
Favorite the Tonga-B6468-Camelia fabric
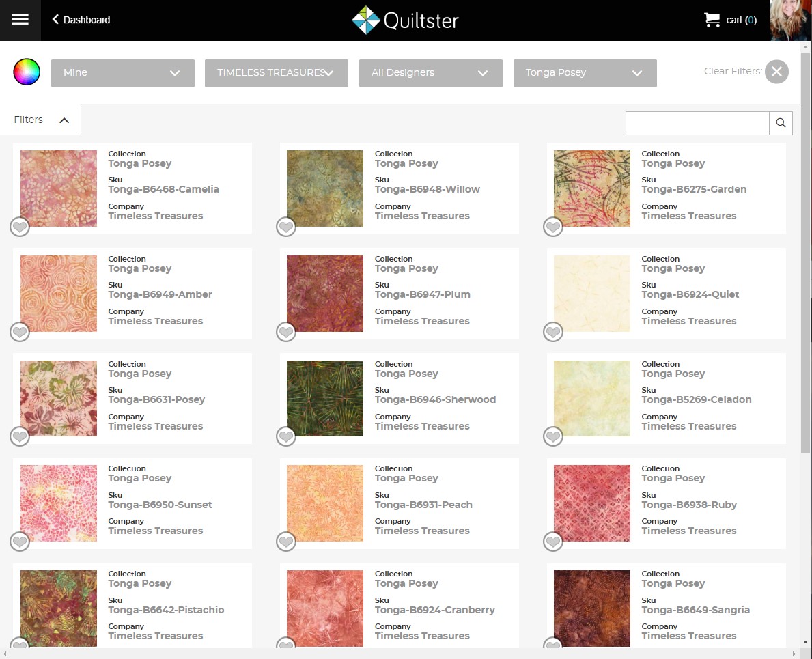(20, 227)
